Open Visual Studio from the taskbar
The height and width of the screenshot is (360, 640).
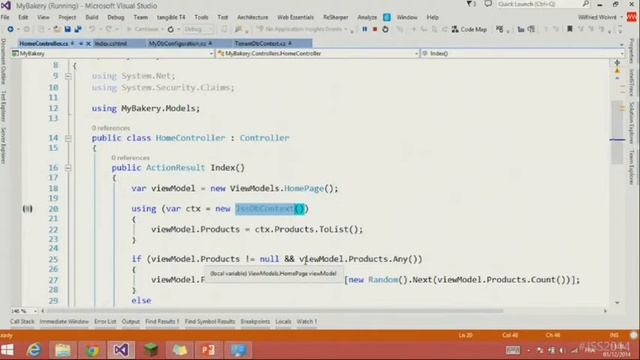(x=121, y=350)
